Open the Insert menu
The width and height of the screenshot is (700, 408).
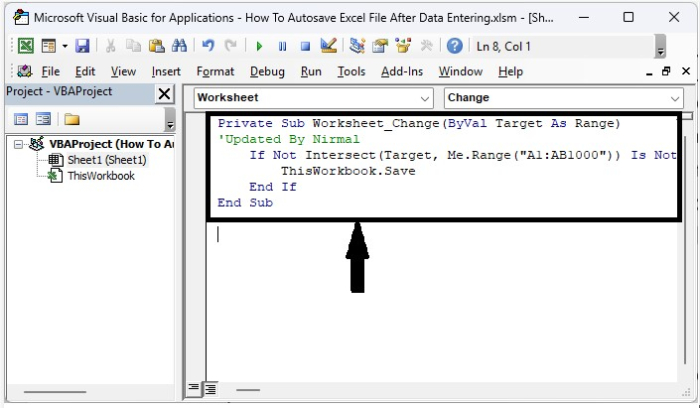pos(166,71)
